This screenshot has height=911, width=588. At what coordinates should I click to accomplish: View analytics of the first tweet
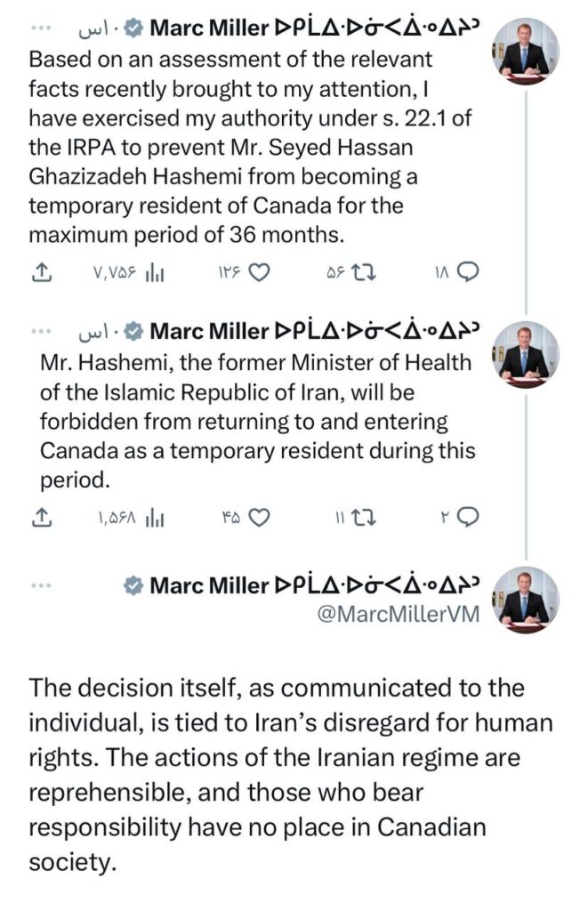click(128, 272)
